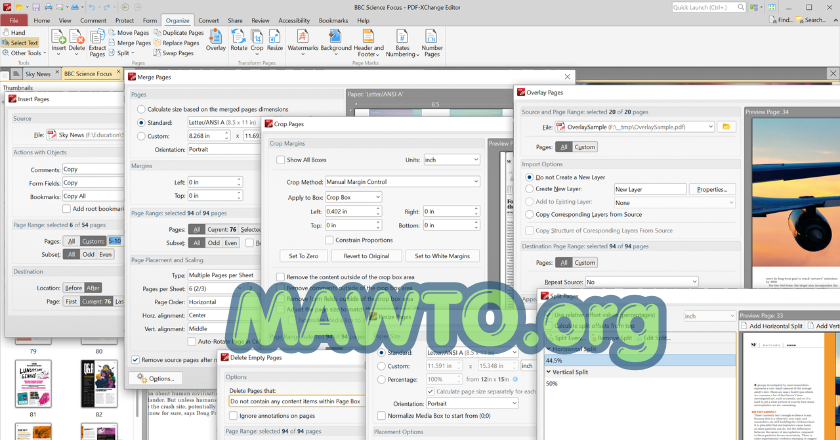The width and height of the screenshot is (840, 440).
Task: Click 'Set to White Margins' button
Action: pos(442,256)
